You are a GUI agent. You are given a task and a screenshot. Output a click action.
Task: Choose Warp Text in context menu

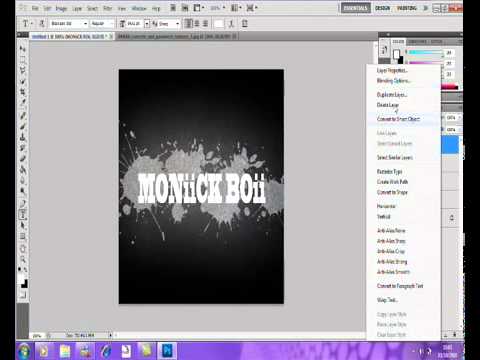coord(387,300)
